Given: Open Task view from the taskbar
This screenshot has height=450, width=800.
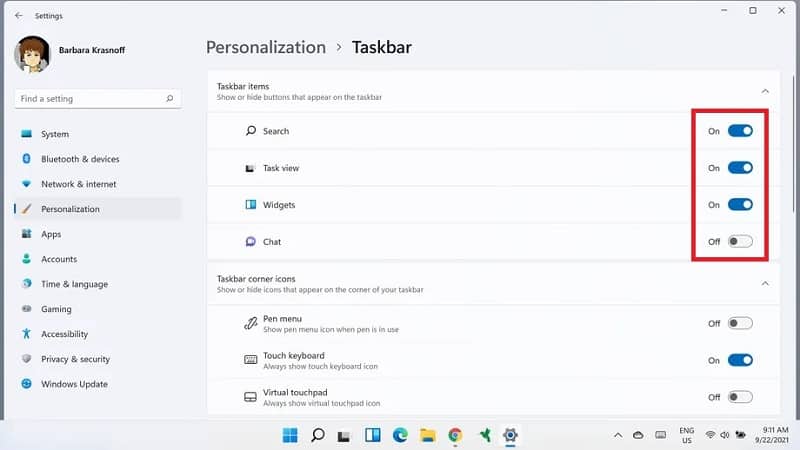Looking at the screenshot, I should pyautogui.click(x=344, y=436).
